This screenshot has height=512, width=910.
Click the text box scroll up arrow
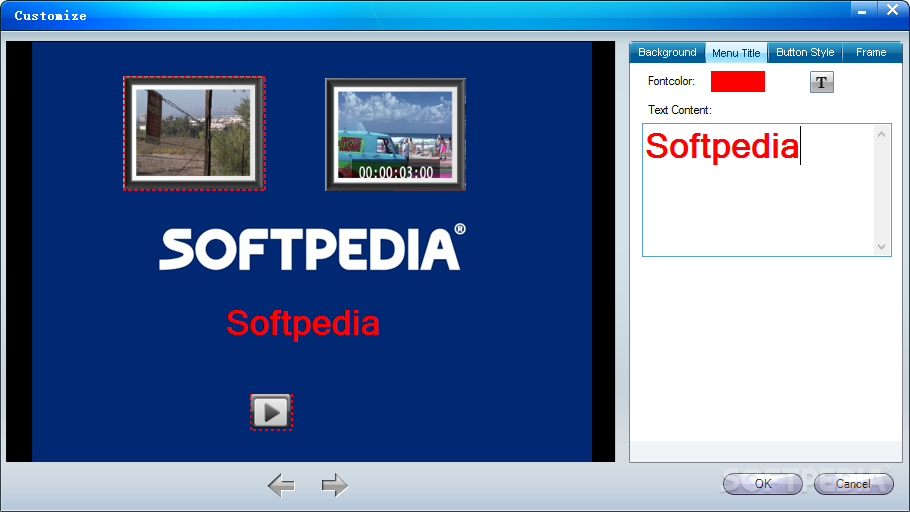[882, 134]
